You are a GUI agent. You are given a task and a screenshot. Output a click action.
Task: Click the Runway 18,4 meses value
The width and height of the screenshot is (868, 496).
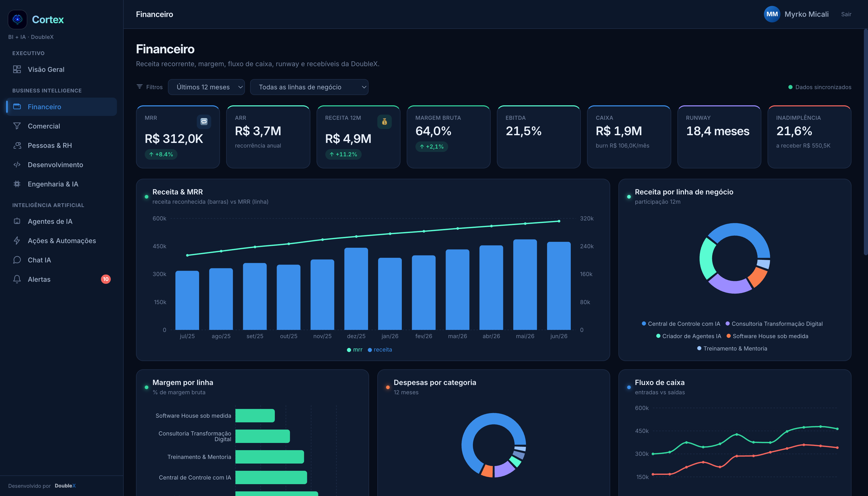(x=718, y=131)
